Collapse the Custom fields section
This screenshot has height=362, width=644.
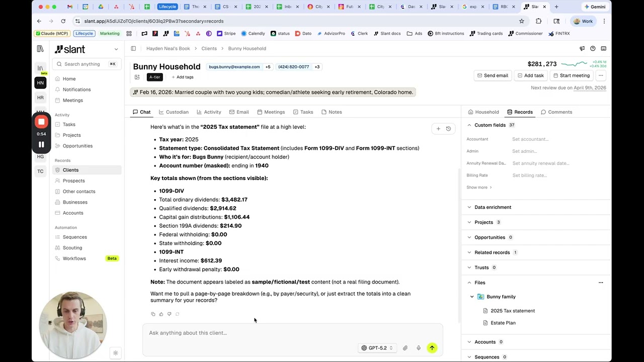(x=469, y=125)
